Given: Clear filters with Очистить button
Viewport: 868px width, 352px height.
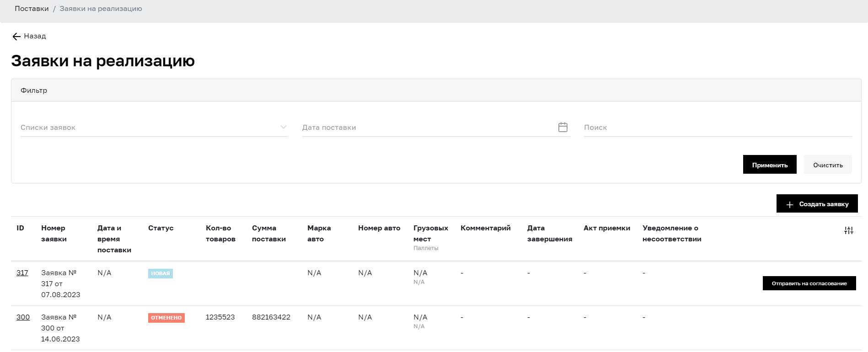Looking at the screenshot, I should (828, 165).
